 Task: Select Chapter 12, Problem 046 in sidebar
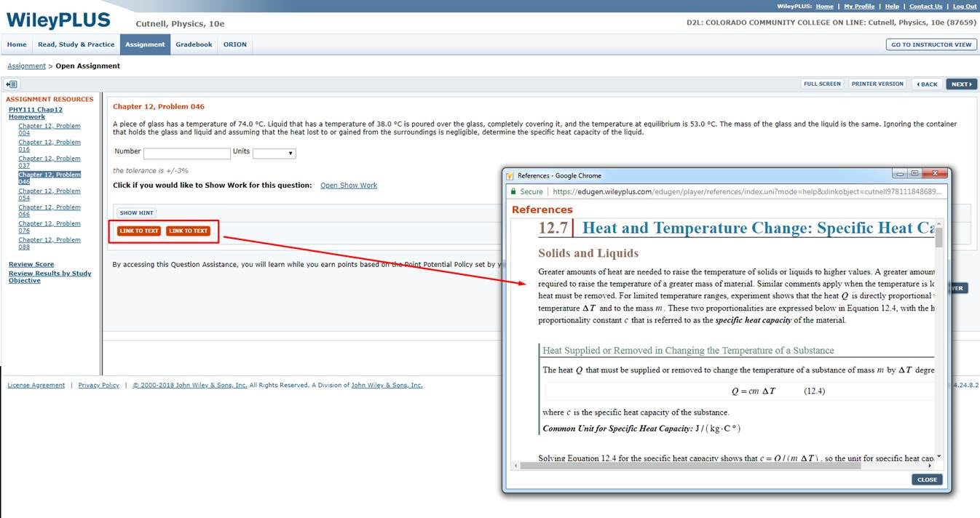point(50,178)
